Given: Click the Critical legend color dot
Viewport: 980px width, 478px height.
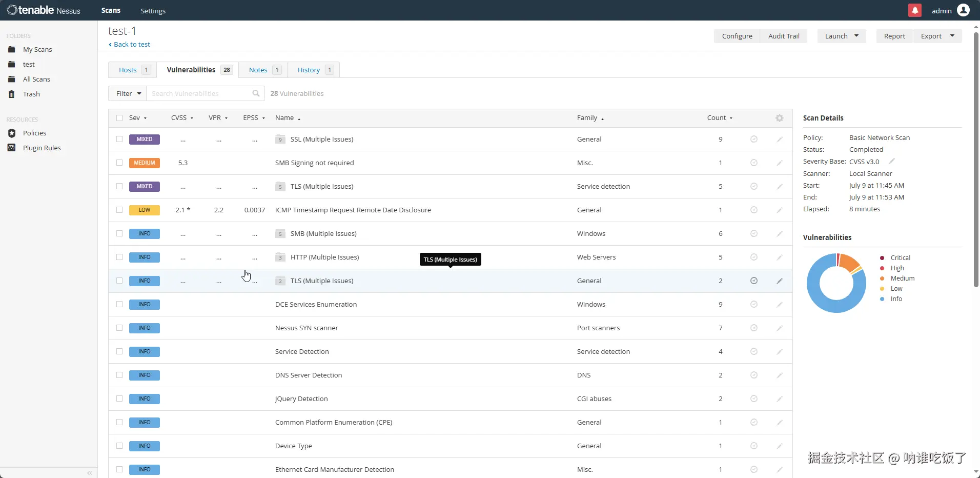Looking at the screenshot, I should tap(882, 258).
